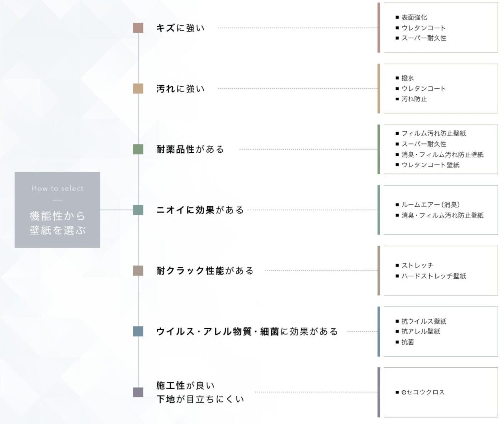The width and height of the screenshot is (504, 424).
Task: Click the purple square beside 施工性が良い
Action: point(138,392)
